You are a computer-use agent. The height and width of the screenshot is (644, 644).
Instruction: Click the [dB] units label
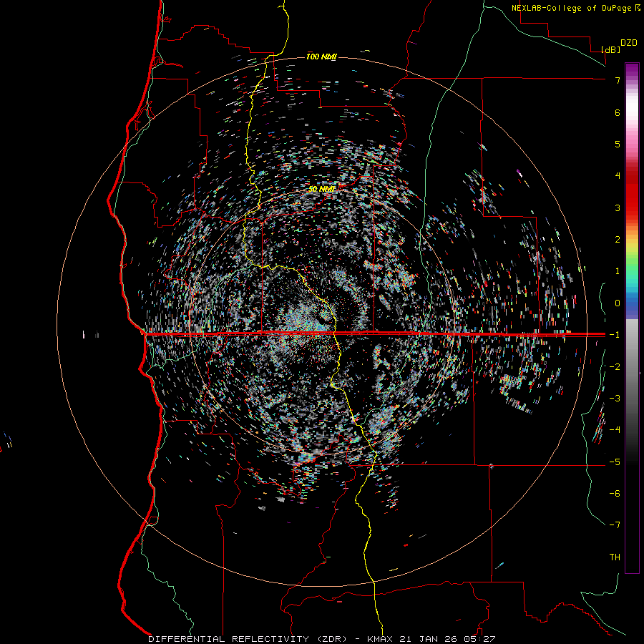click(611, 49)
